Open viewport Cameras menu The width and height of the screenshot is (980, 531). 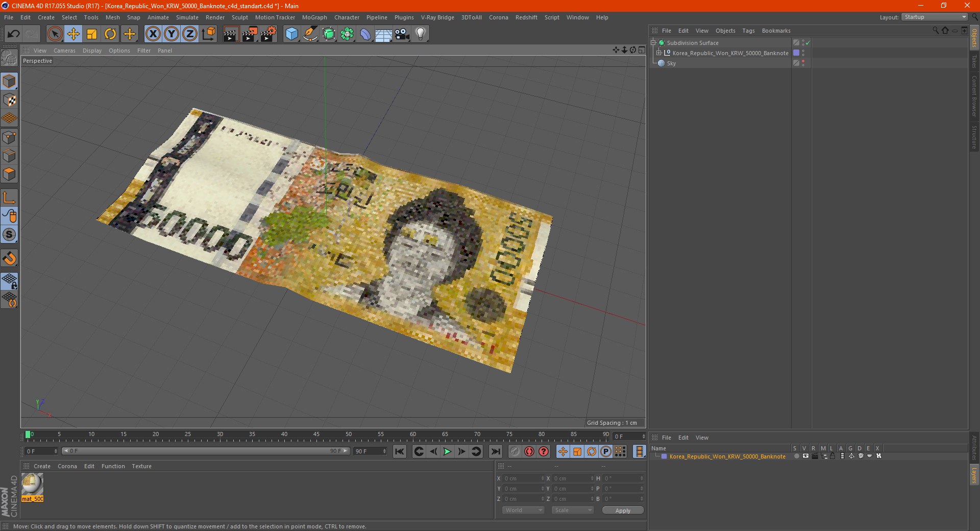[64, 51]
